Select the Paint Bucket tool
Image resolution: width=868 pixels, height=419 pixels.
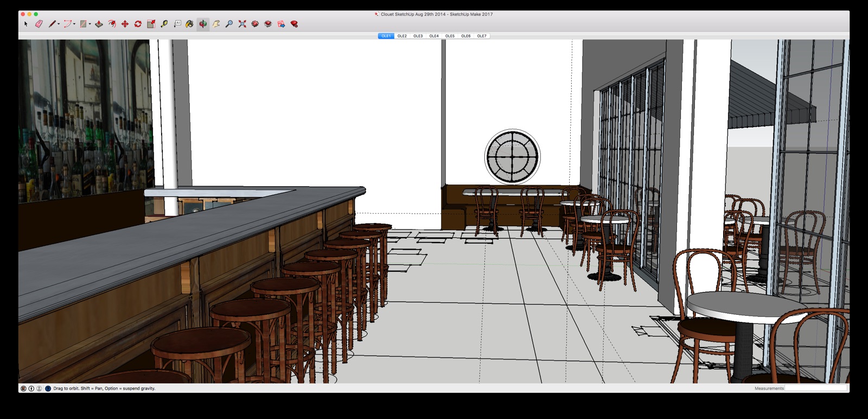click(189, 24)
